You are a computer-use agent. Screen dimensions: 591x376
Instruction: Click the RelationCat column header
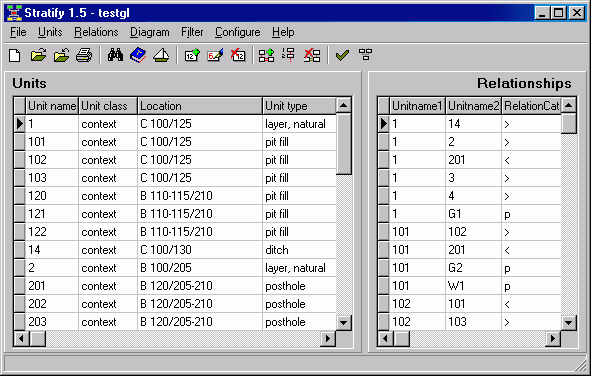coord(531,106)
